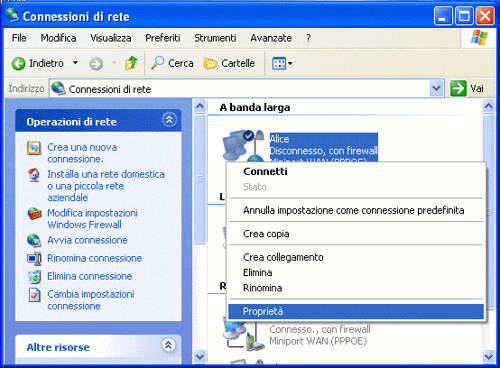Click the connected Miniport WAN connection icon
The width and height of the screenshot is (500, 368).
(243, 334)
